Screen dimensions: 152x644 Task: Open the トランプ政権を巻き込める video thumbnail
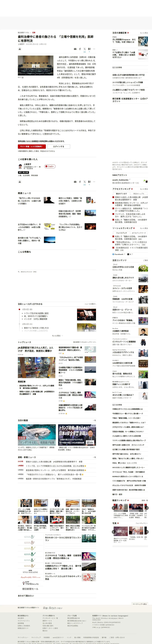click(77, 435)
